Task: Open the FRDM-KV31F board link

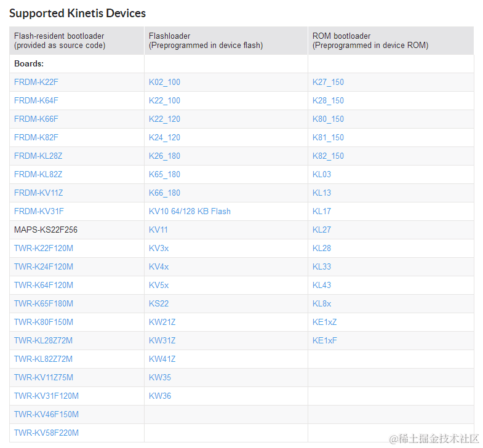Action: tap(39, 212)
